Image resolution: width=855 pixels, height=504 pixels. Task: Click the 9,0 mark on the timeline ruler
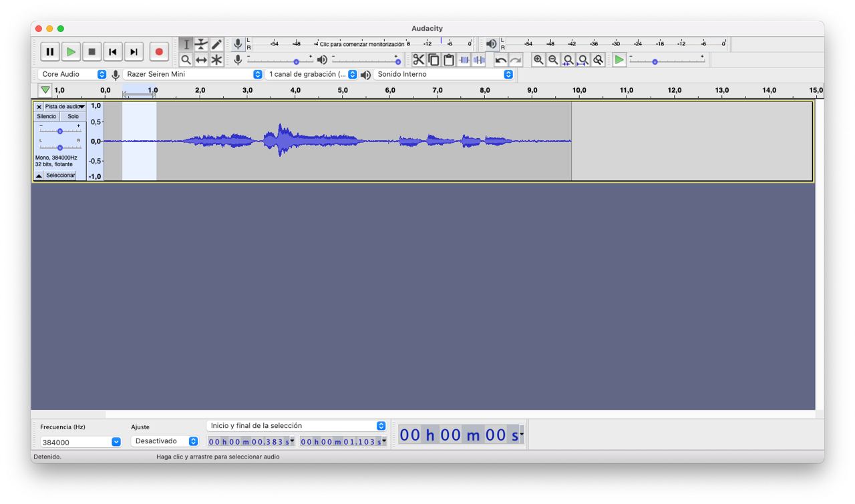point(532,90)
